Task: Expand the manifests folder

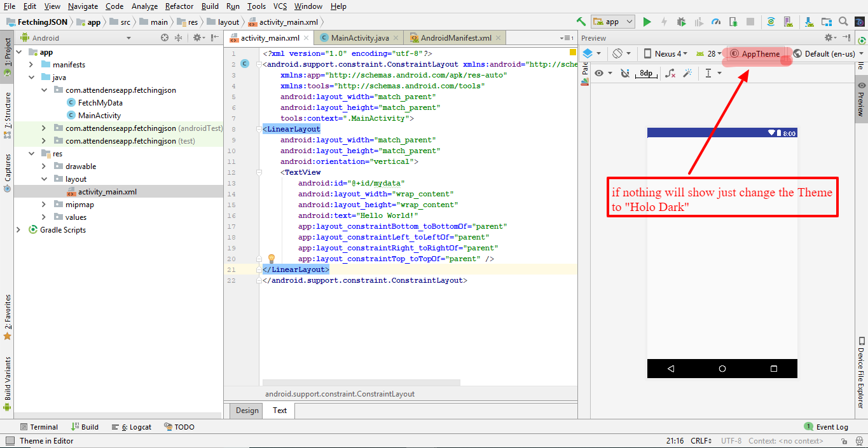Action: (31, 65)
